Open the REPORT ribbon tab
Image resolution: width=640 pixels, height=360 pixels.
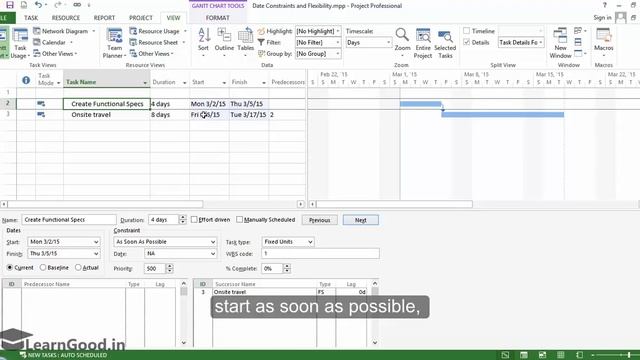tap(104, 18)
